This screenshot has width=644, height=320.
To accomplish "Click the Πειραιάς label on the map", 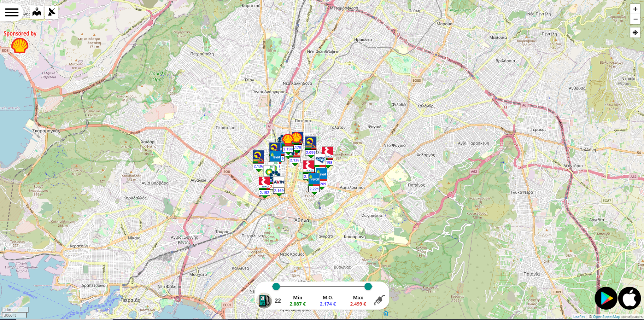I will pos(130,300).
